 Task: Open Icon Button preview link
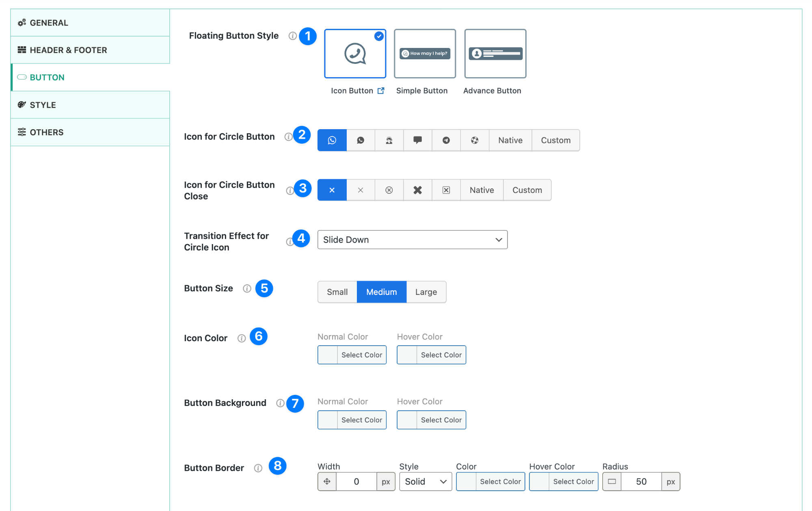pos(381,91)
